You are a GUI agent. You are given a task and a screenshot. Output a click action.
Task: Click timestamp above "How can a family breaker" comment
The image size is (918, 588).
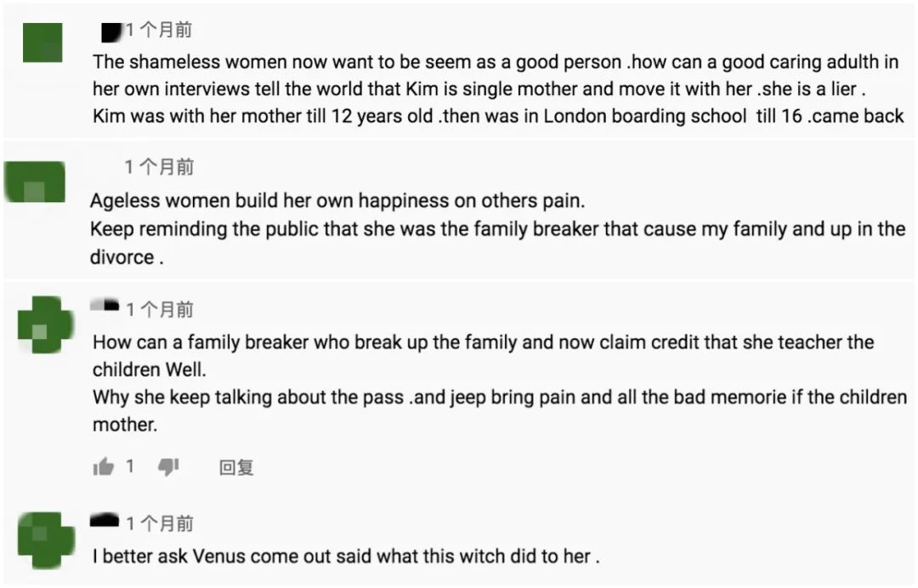[x=159, y=309]
